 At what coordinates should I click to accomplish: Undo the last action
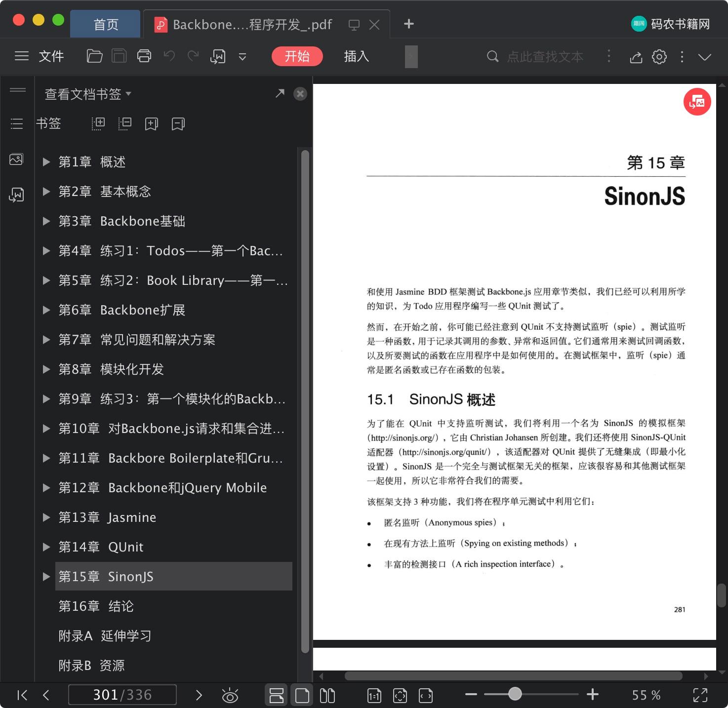click(x=169, y=56)
